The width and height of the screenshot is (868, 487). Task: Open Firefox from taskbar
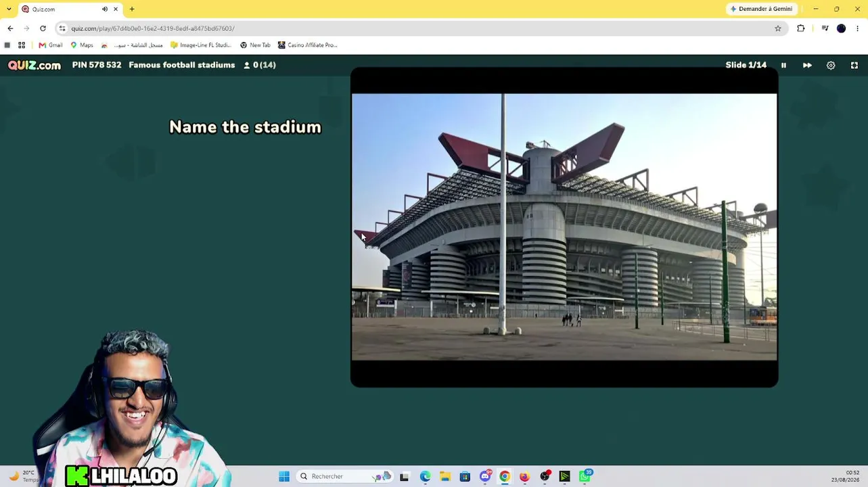click(x=524, y=476)
